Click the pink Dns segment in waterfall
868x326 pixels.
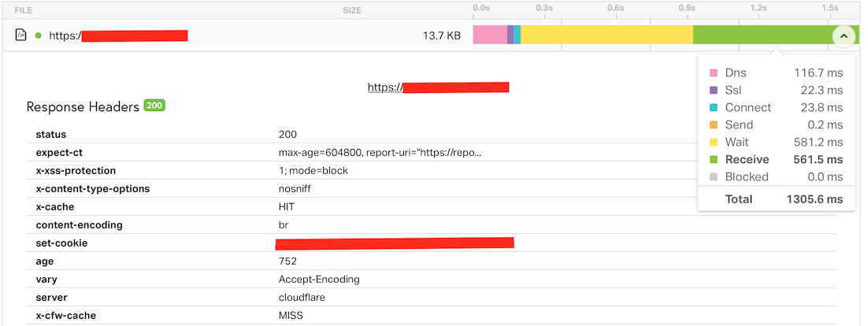click(489, 35)
